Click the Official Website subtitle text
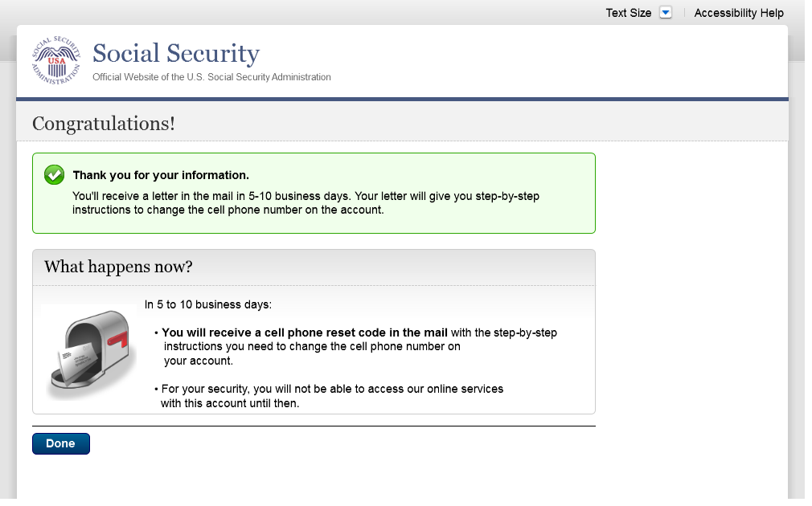 (x=211, y=77)
